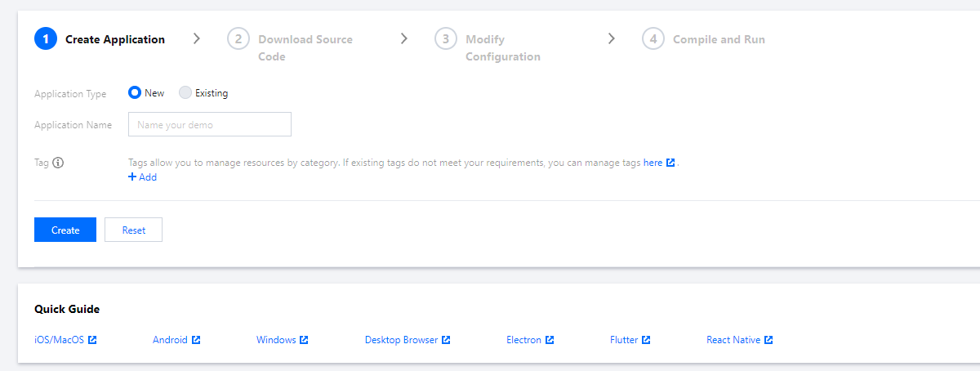Click chevron after Create Application step
This screenshot has height=371, width=980.
(196, 38)
